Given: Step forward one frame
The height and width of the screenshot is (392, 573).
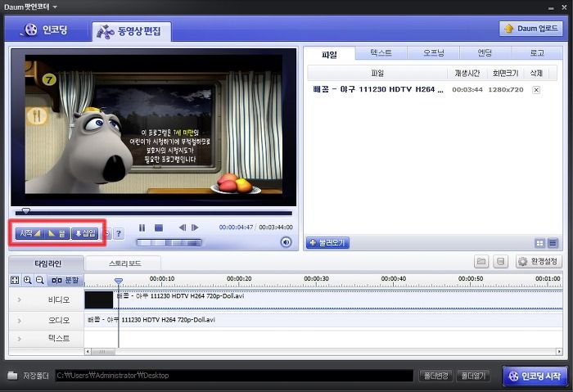Looking at the screenshot, I should (195, 228).
